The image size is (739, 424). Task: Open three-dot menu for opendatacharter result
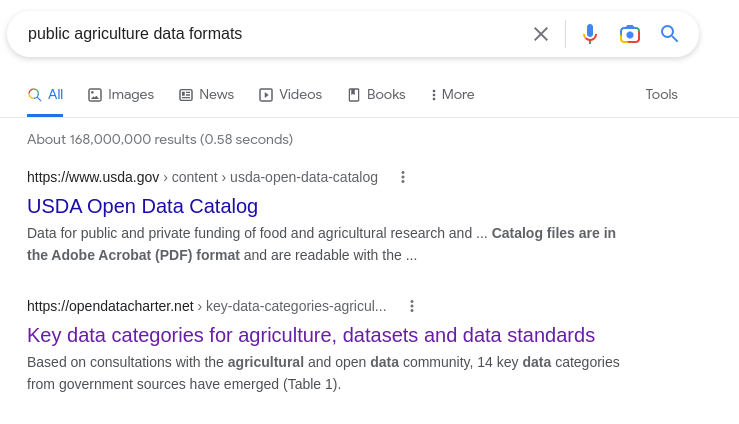(x=411, y=306)
